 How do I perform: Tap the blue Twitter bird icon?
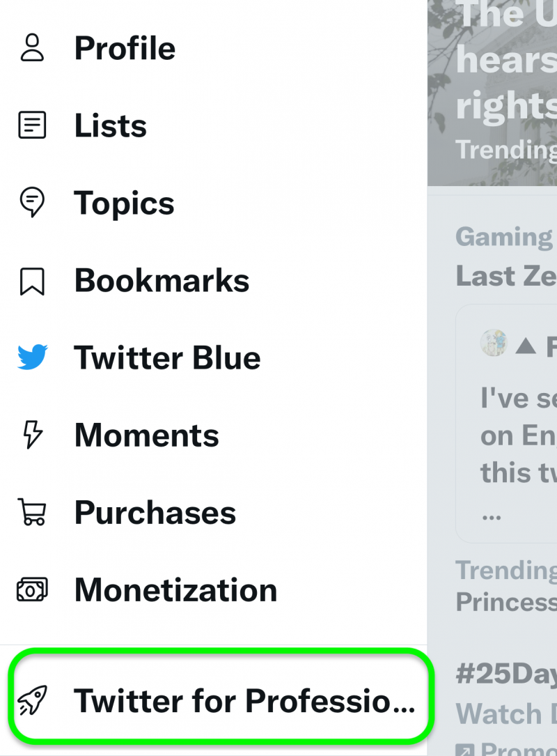(x=32, y=357)
